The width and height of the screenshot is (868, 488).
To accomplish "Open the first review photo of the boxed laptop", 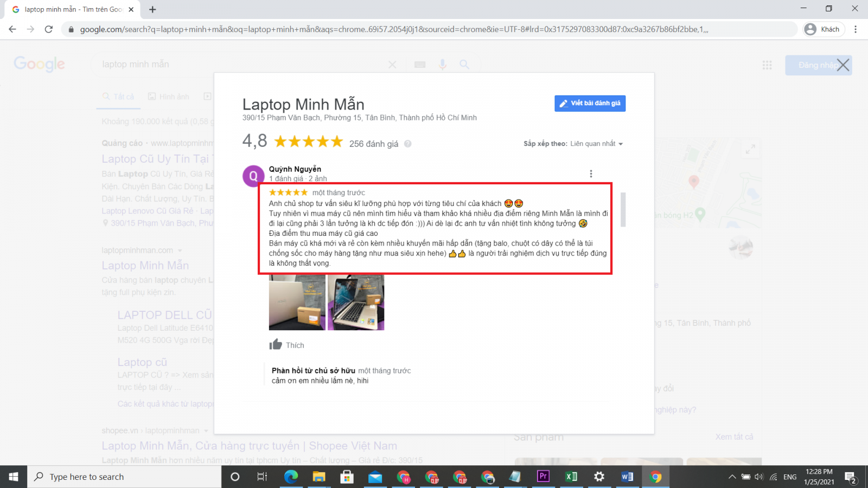I will pyautogui.click(x=297, y=303).
